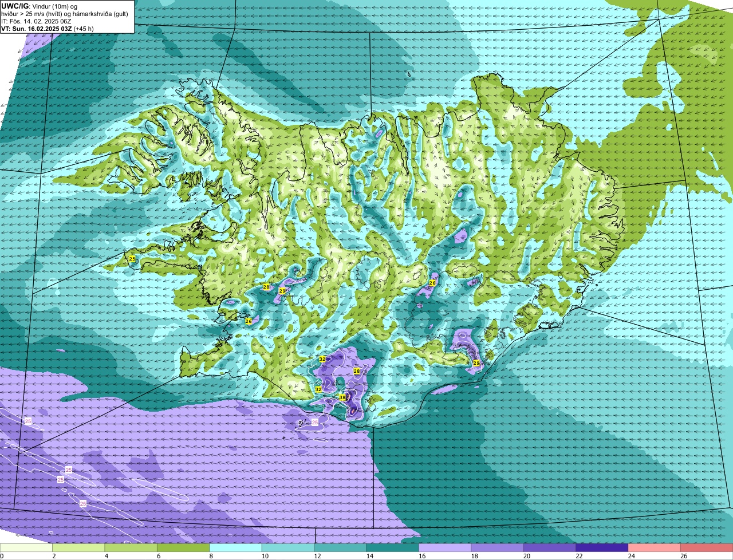This screenshot has width=733, height=560.
Task: Click the 22–24 m/s dark indigo legend block
Action: (602, 548)
